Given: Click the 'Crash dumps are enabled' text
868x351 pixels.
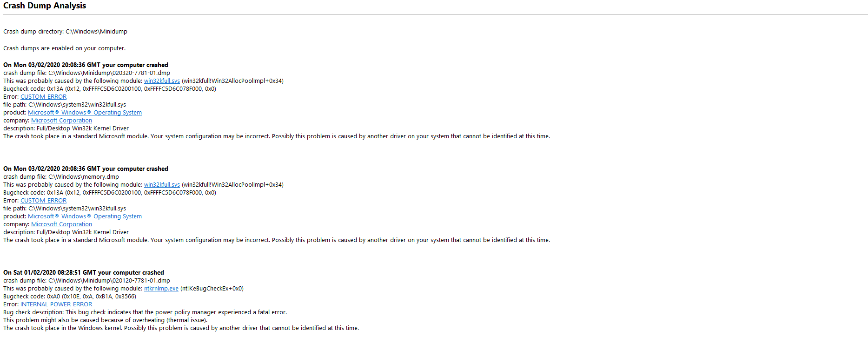Looking at the screenshot, I should 64,48.
